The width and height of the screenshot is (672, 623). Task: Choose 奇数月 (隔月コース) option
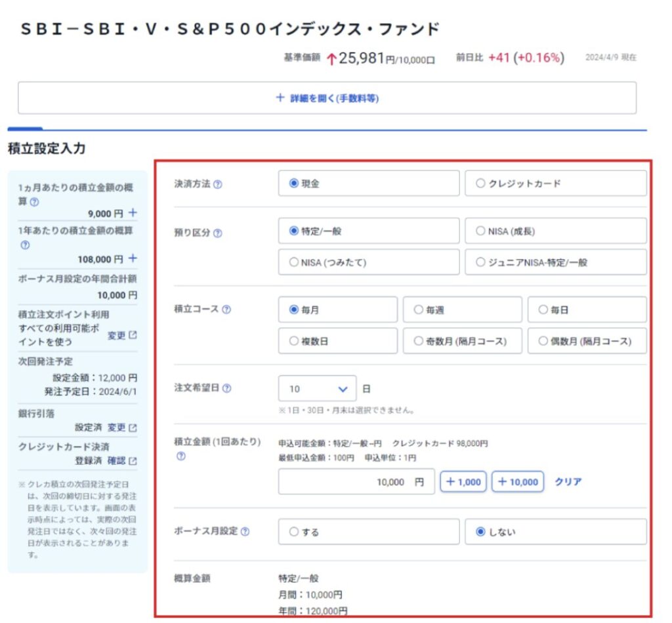tap(463, 341)
